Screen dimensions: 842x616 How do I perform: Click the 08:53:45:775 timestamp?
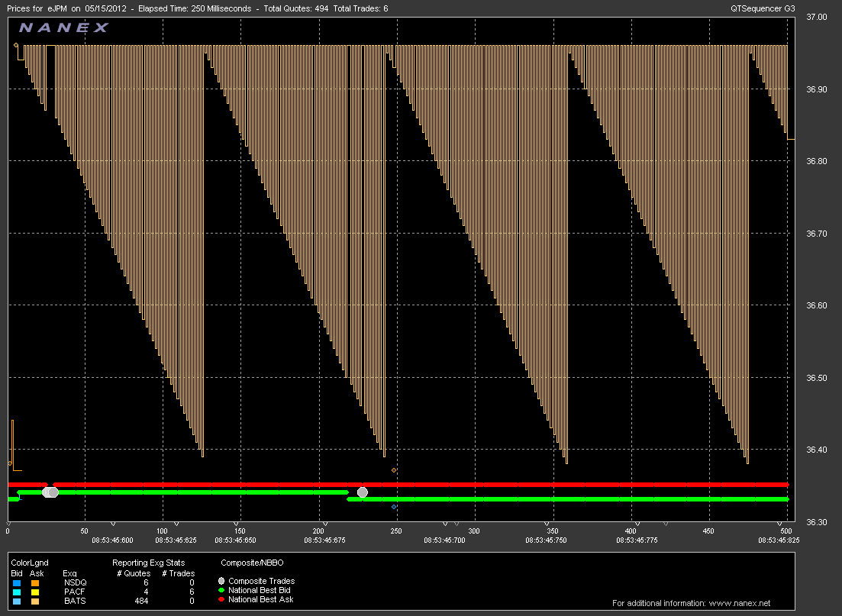[637, 540]
